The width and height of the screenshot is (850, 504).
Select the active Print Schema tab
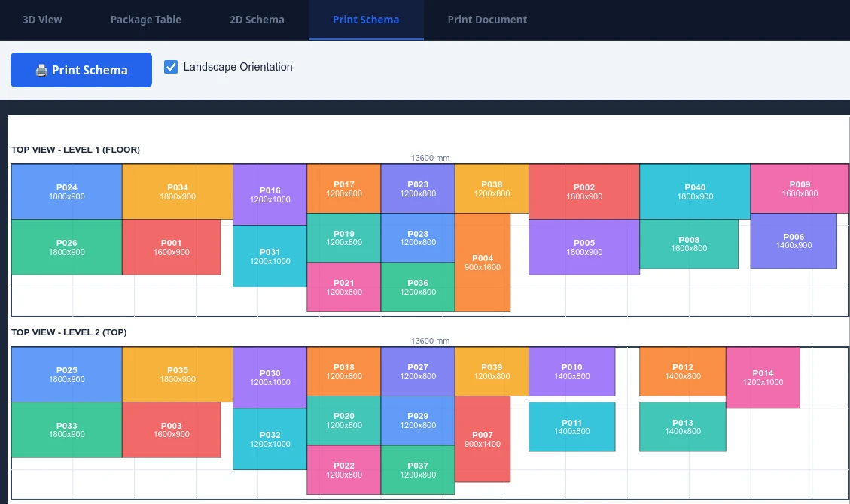(366, 20)
